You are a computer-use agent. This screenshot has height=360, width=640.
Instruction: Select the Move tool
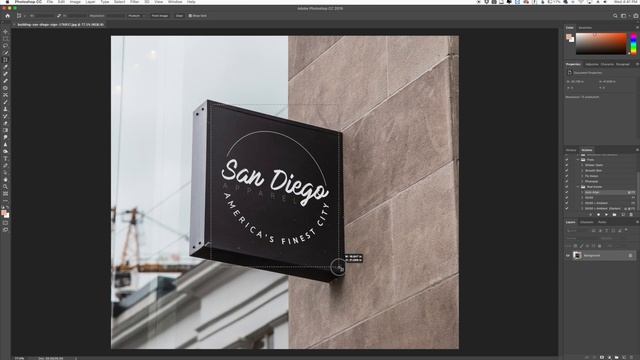coord(5,31)
